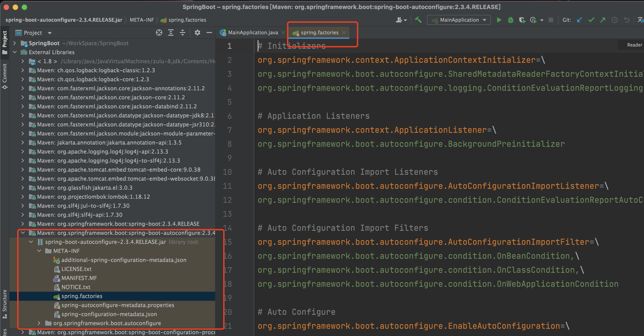Click the spring-boot-autoconfigure jar breadcrumb
Image resolution: width=644 pixels, height=336 pixels.
pyautogui.click(x=64, y=20)
